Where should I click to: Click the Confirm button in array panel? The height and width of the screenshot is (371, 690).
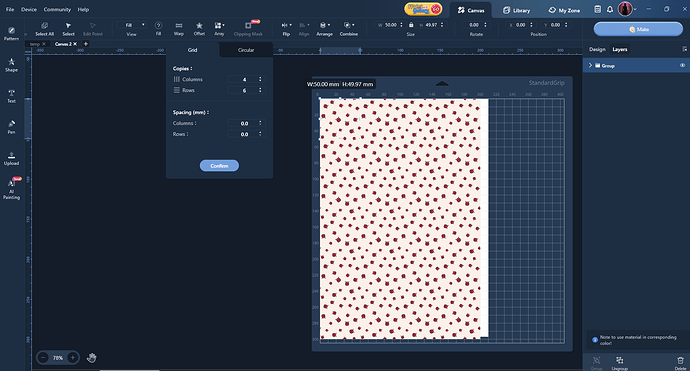click(219, 165)
